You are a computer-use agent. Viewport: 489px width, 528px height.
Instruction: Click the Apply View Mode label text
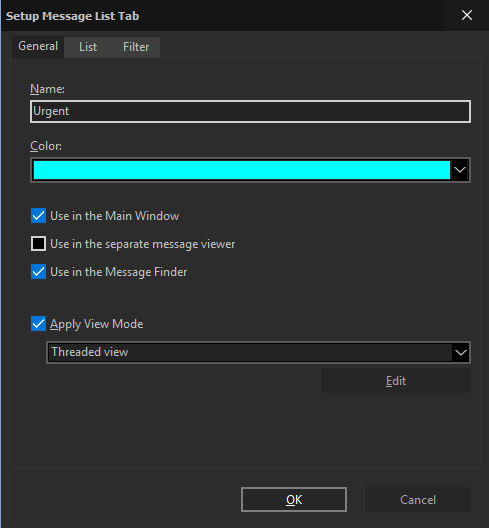tap(97, 324)
